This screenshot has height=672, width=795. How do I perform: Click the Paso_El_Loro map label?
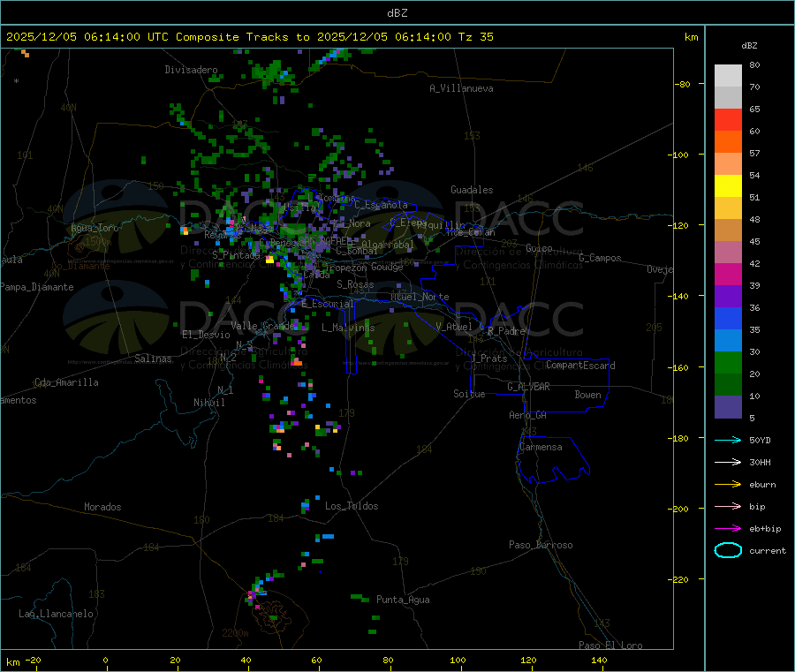click(x=611, y=646)
